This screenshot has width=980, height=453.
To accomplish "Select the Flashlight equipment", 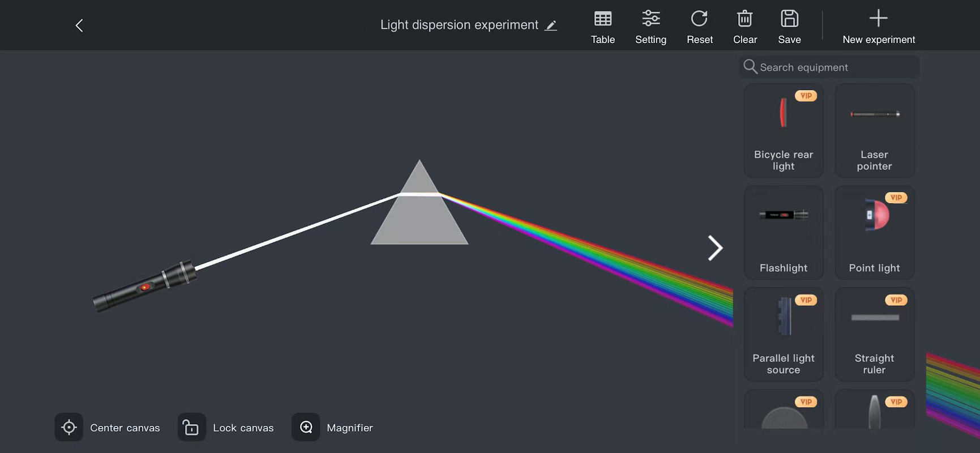I will (x=784, y=233).
